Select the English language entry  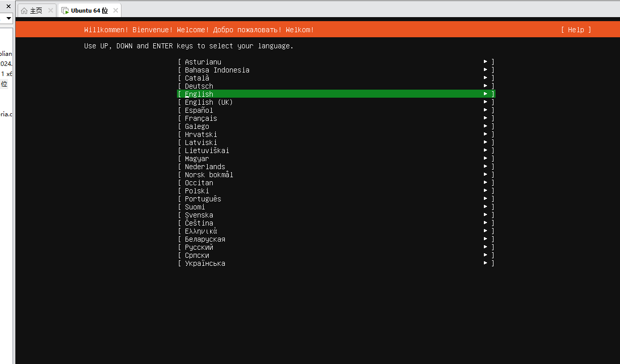coord(199,94)
